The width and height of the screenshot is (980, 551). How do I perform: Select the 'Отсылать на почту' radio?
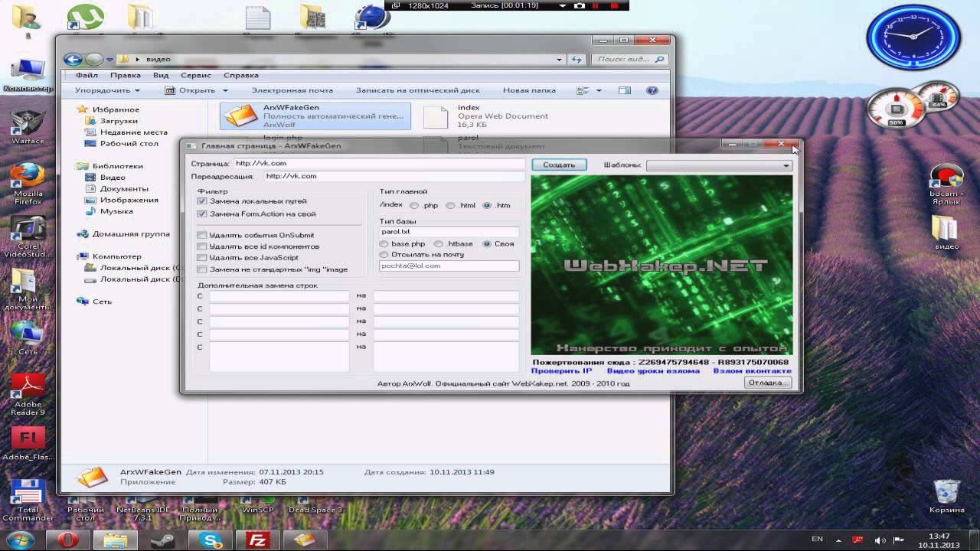pos(384,255)
